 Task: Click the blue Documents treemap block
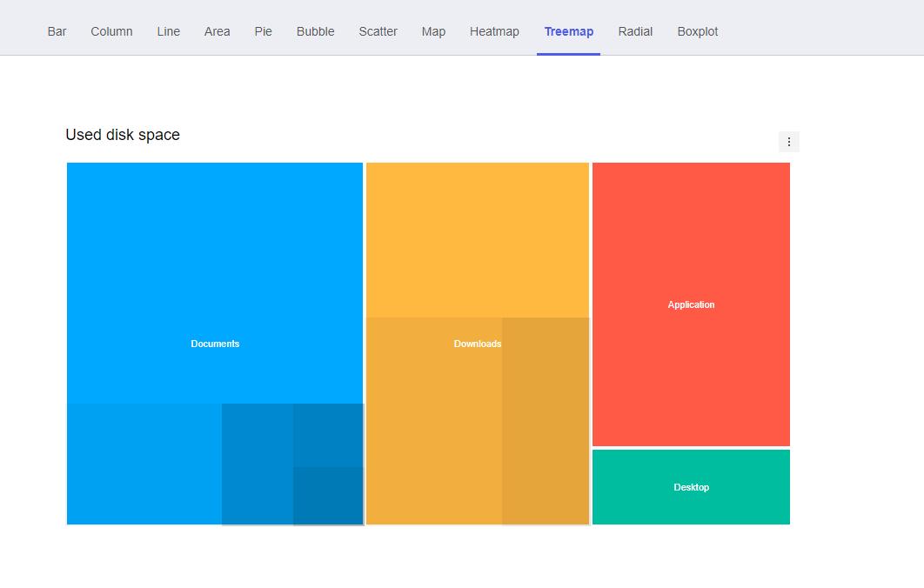point(215,278)
